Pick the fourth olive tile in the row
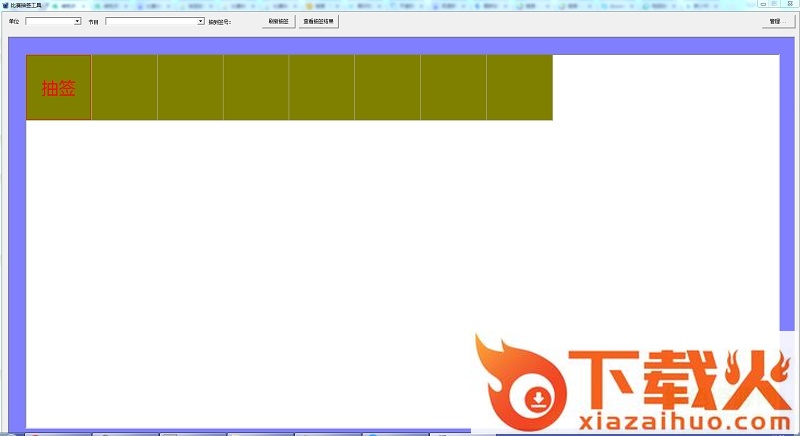The height and width of the screenshot is (436, 800). [256, 88]
